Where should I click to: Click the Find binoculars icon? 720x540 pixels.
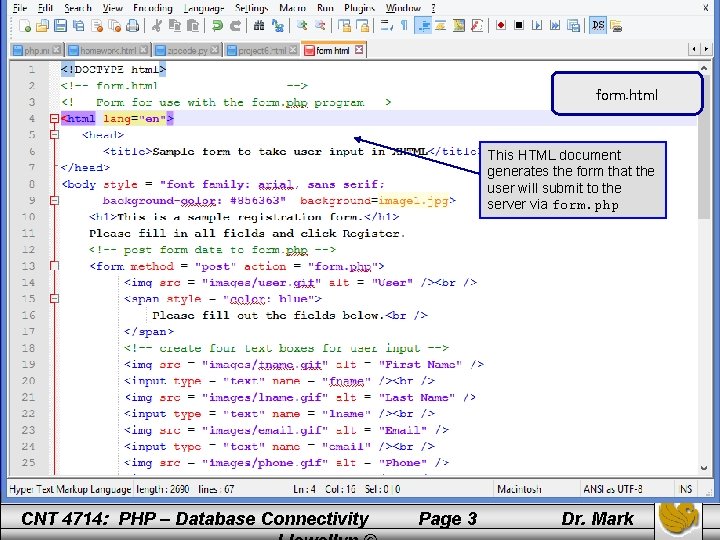[x=260, y=25]
